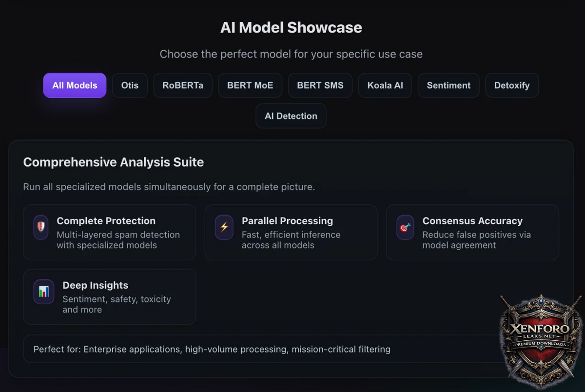The height and width of the screenshot is (392, 585).
Task: Click the lightning bolt Parallel Processing icon
Action: (x=224, y=227)
